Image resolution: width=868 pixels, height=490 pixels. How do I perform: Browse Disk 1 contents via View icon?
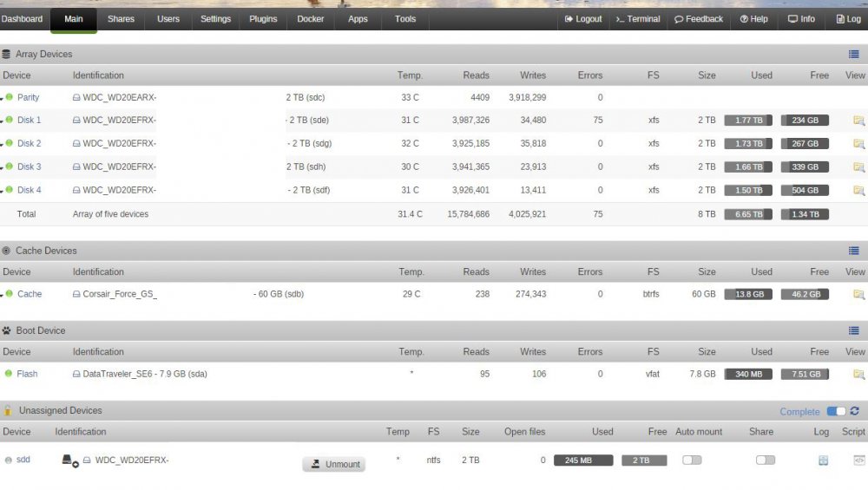858,121
